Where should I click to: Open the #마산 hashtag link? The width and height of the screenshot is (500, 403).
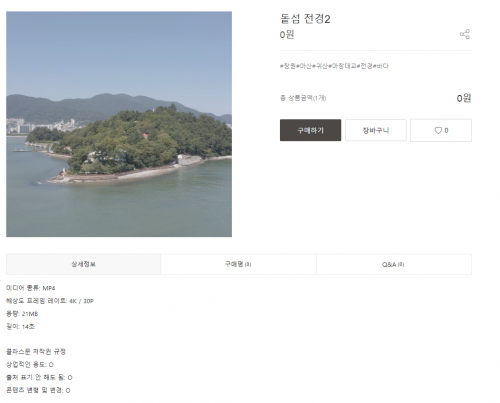point(304,66)
